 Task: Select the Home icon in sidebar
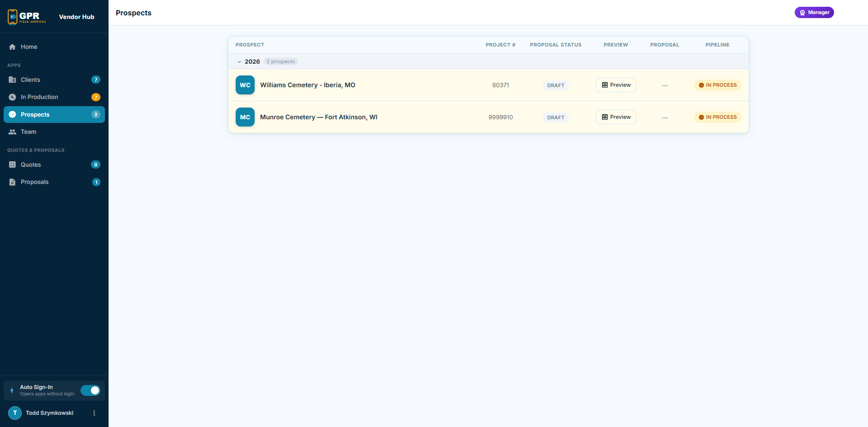(12, 47)
